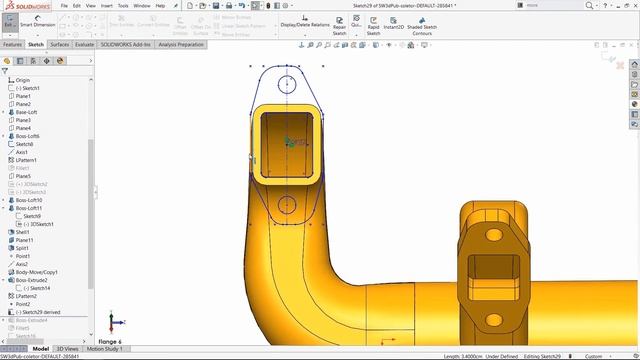The height and width of the screenshot is (360, 640).
Task: Click the Section View icon
Action: 345,45
